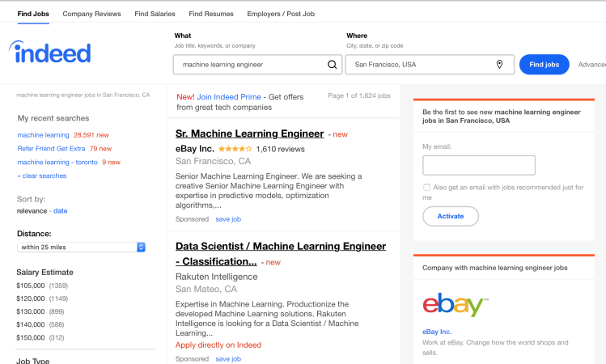Open Join Indeed Prime link
This screenshot has width=606, height=364.
click(x=229, y=97)
